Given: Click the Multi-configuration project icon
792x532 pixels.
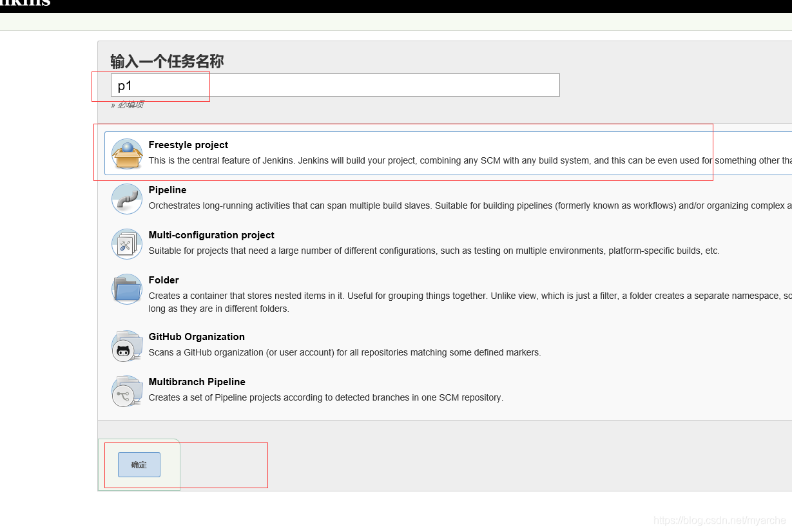Looking at the screenshot, I should point(127,244).
